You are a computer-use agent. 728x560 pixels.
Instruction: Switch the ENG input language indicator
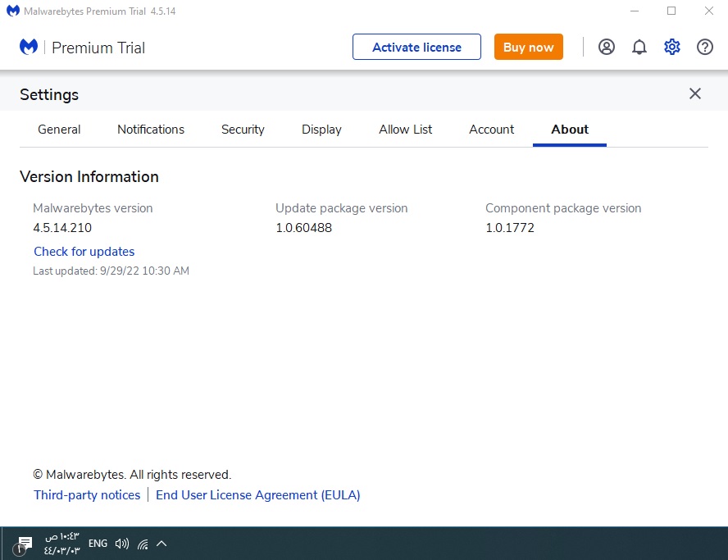pos(98,544)
